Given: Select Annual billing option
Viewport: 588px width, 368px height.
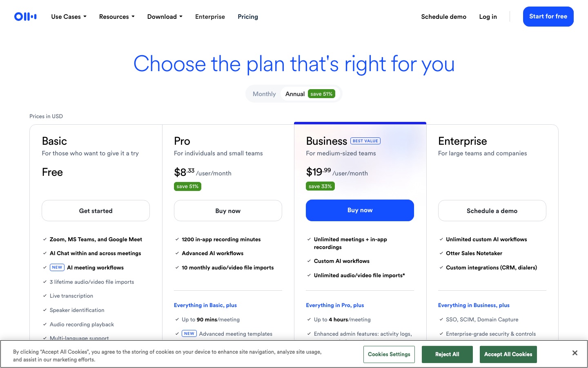Looking at the screenshot, I should pos(295,94).
